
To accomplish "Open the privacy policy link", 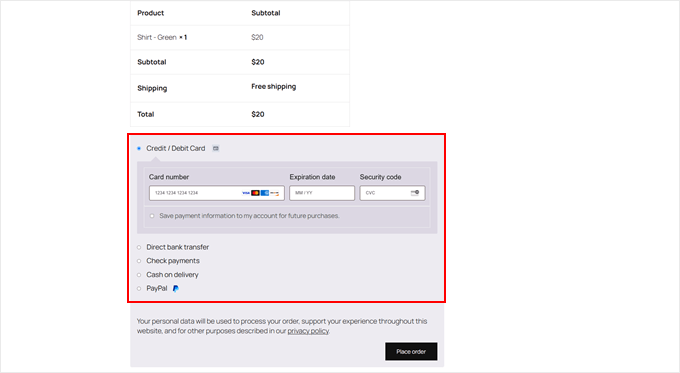I will pyautogui.click(x=308, y=331).
